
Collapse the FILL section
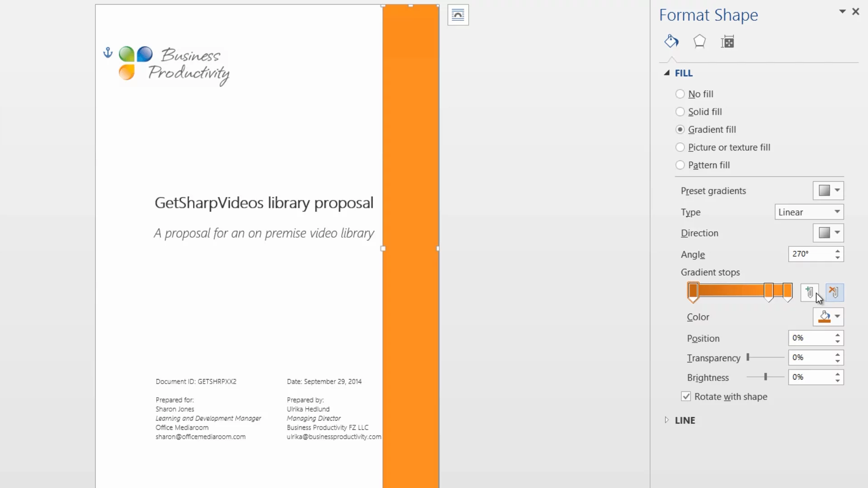(667, 73)
